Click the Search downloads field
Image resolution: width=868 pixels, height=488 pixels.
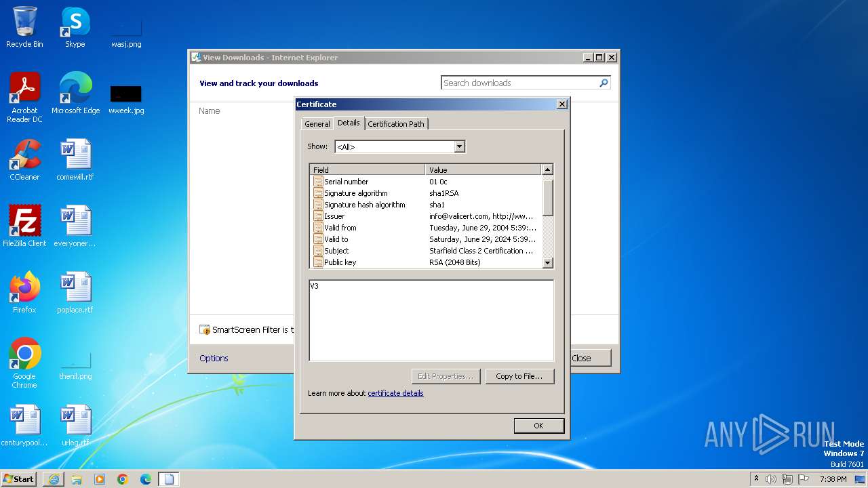click(519, 83)
